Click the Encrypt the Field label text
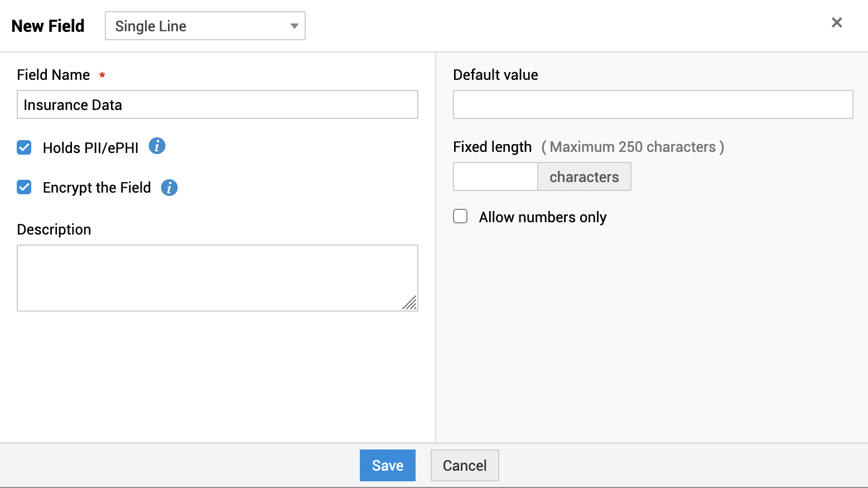The width and height of the screenshot is (868, 488). (97, 188)
